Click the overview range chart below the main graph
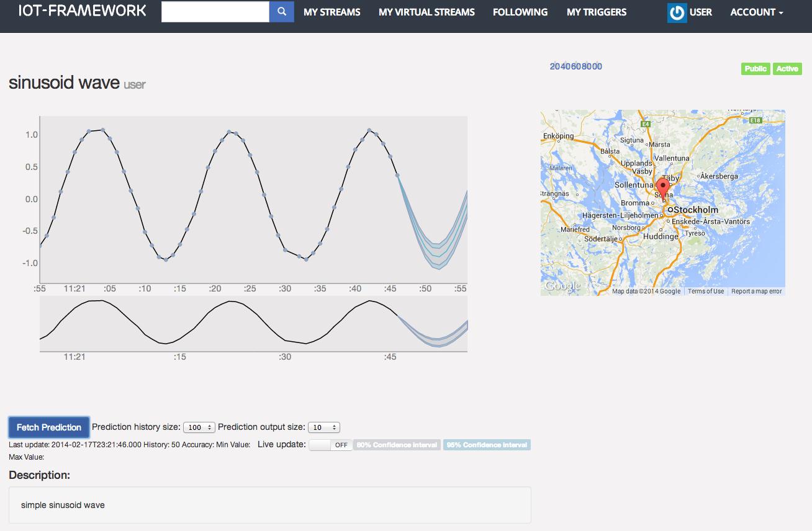Image resolution: width=812 pixels, height=531 pixels. tap(253, 324)
